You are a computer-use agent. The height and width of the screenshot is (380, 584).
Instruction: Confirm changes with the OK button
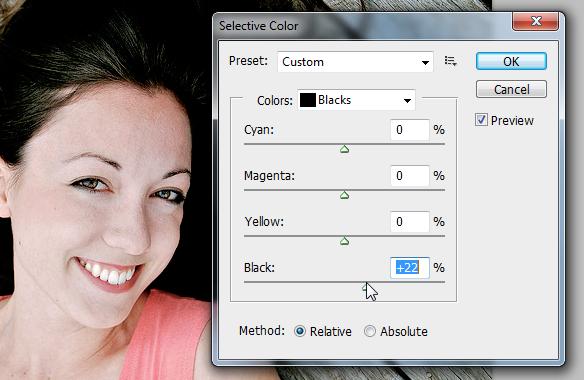[511, 61]
